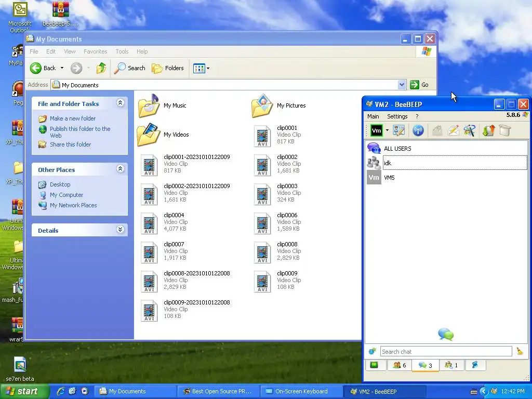This screenshot has width=532, height=399.
Task: Click the Make a new folder link
Action: pos(73,118)
